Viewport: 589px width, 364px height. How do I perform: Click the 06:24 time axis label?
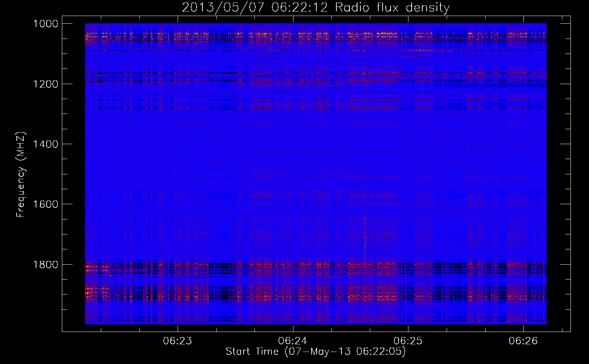(x=293, y=341)
